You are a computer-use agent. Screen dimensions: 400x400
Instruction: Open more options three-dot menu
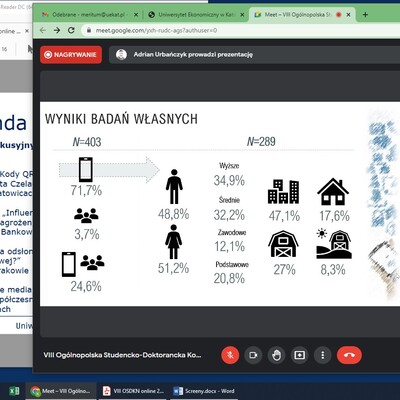coord(322,355)
